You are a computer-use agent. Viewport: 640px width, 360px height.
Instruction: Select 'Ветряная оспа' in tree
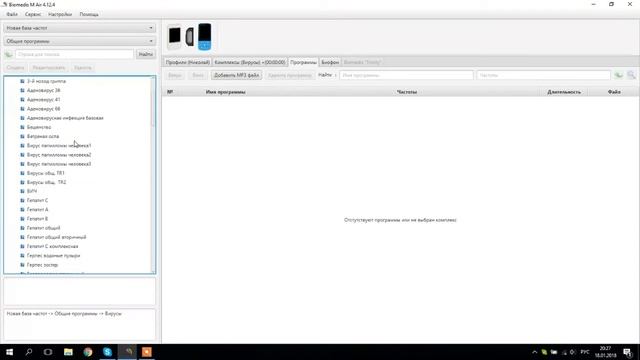[x=43, y=136]
